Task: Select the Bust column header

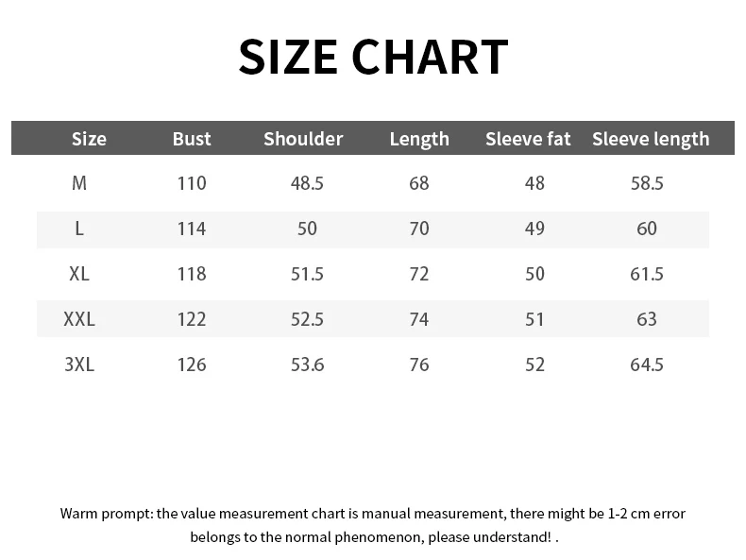Action: pos(192,139)
